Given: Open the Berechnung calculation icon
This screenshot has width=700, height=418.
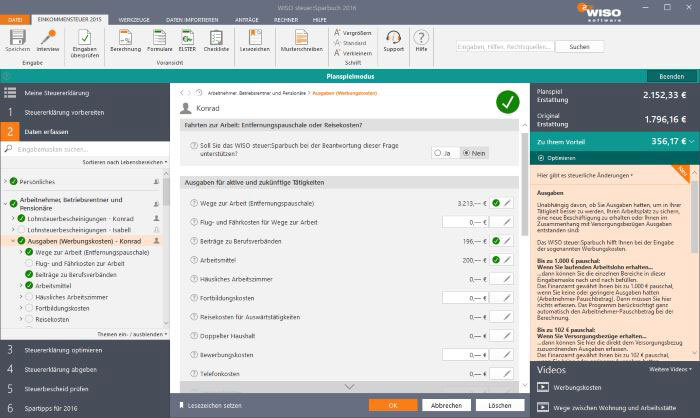Looking at the screenshot, I should [125, 37].
